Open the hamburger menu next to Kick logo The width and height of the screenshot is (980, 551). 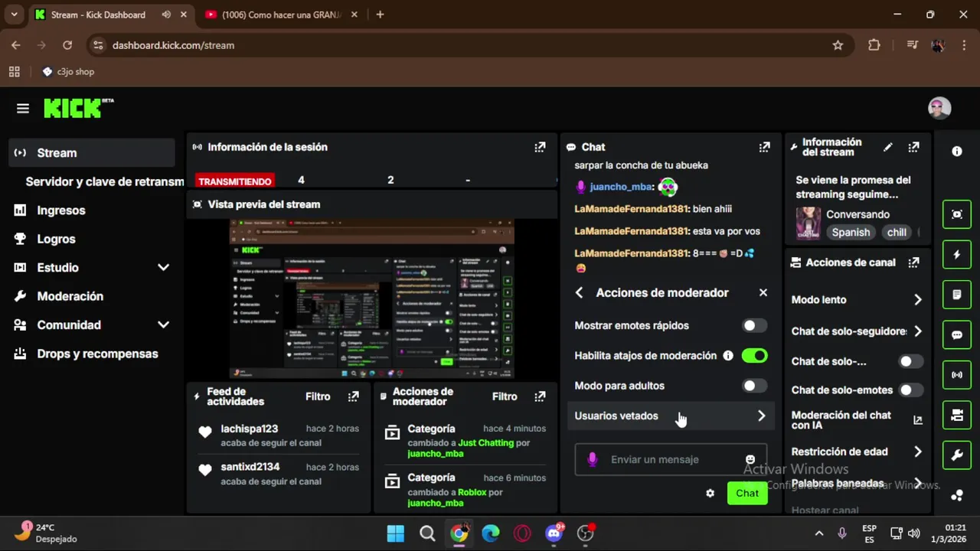[23, 109]
